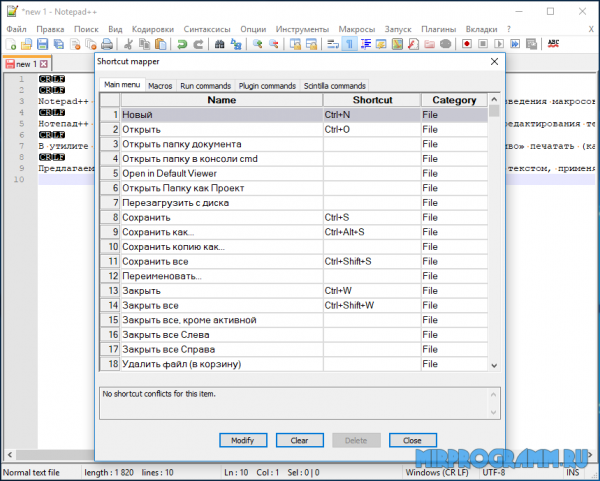Open the Кодировки menu
Screen dimensions: 600x481
tap(153, 29)
